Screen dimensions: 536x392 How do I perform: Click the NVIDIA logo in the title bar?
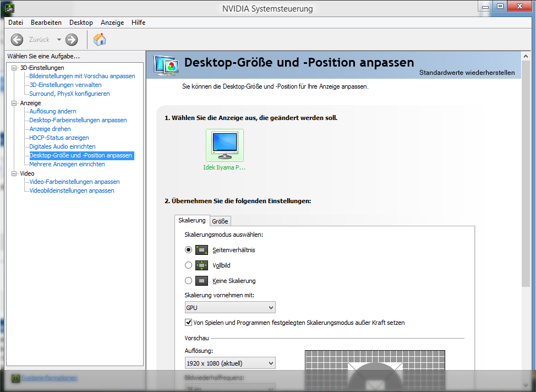pos(9,8)
